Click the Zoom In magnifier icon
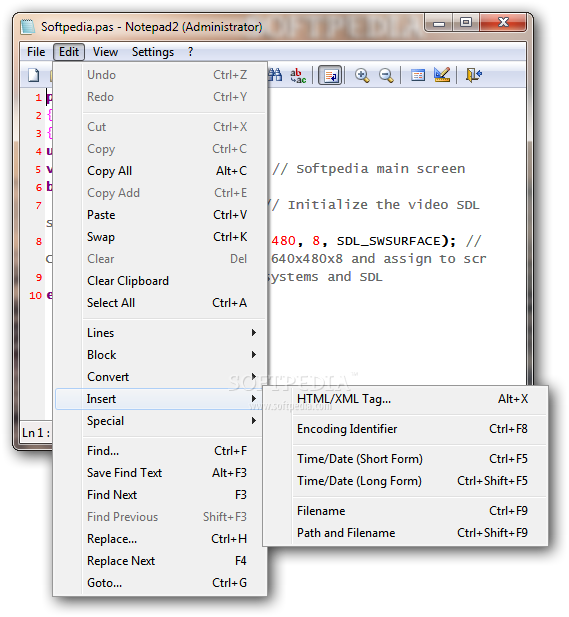Screen dimensions: 569x617 362,75
